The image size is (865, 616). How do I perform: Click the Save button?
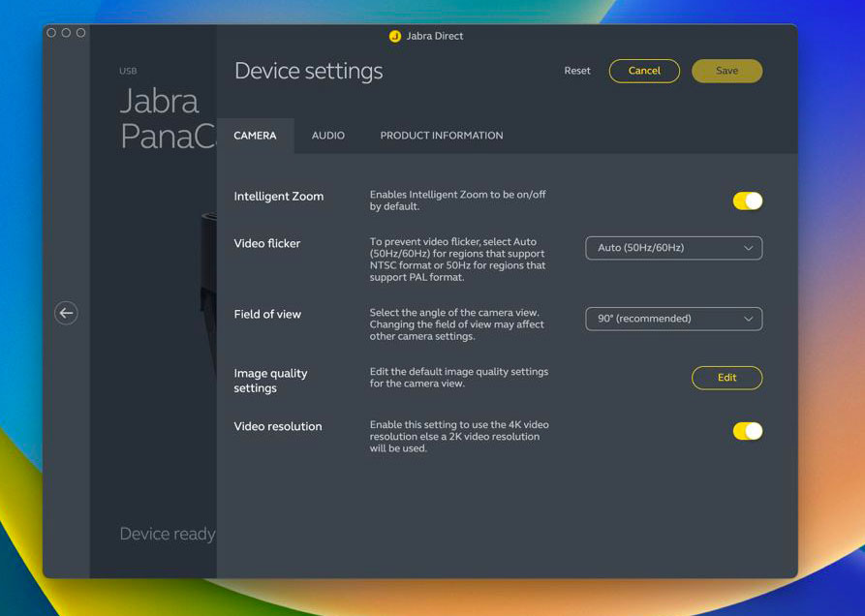pos(727,71)
